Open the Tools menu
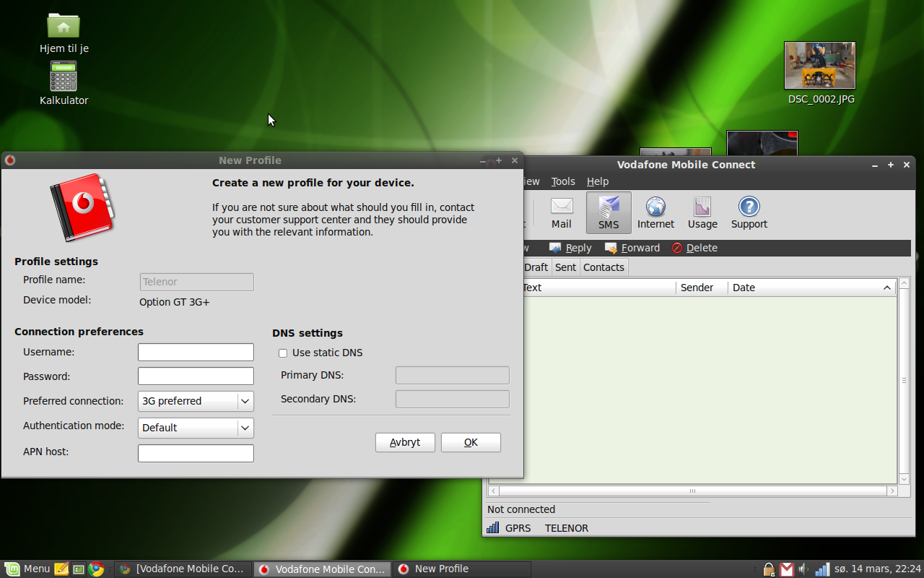924x578 pixels. click(563, 181)
